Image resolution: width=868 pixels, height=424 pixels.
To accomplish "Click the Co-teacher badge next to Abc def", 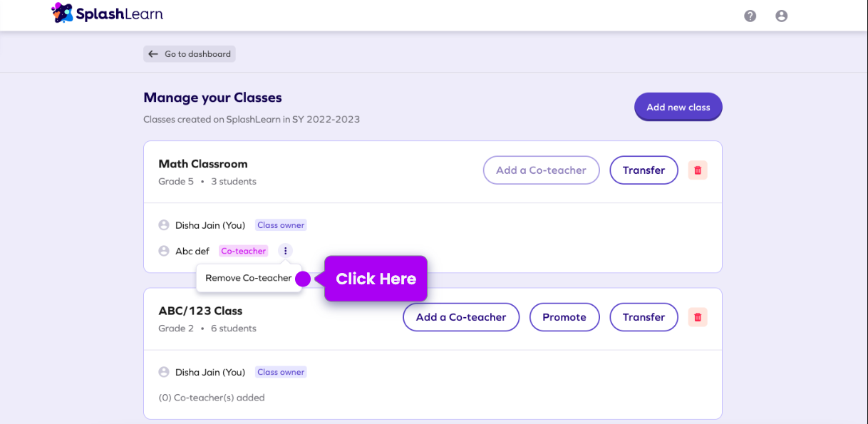I will pyautogui.click(x=243, y=251).
